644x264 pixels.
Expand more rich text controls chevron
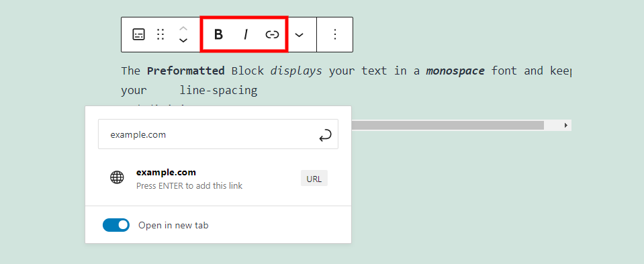[300, 36]
